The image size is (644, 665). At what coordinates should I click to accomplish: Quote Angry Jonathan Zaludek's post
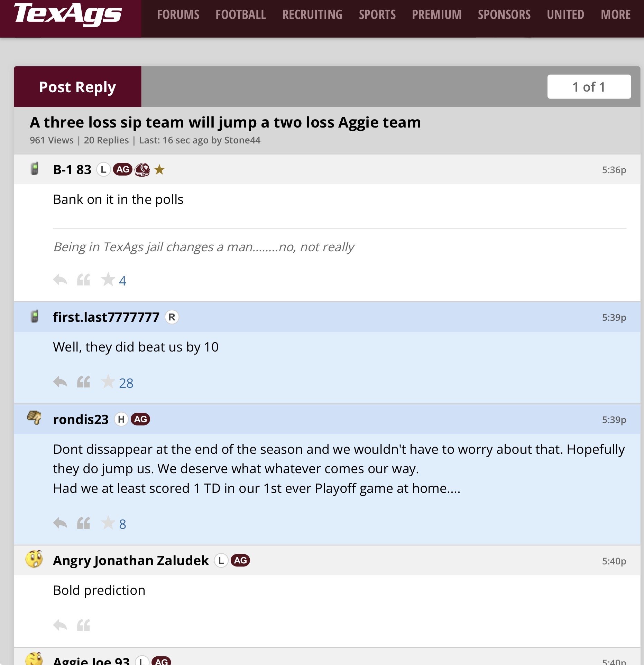click(83, 625)
